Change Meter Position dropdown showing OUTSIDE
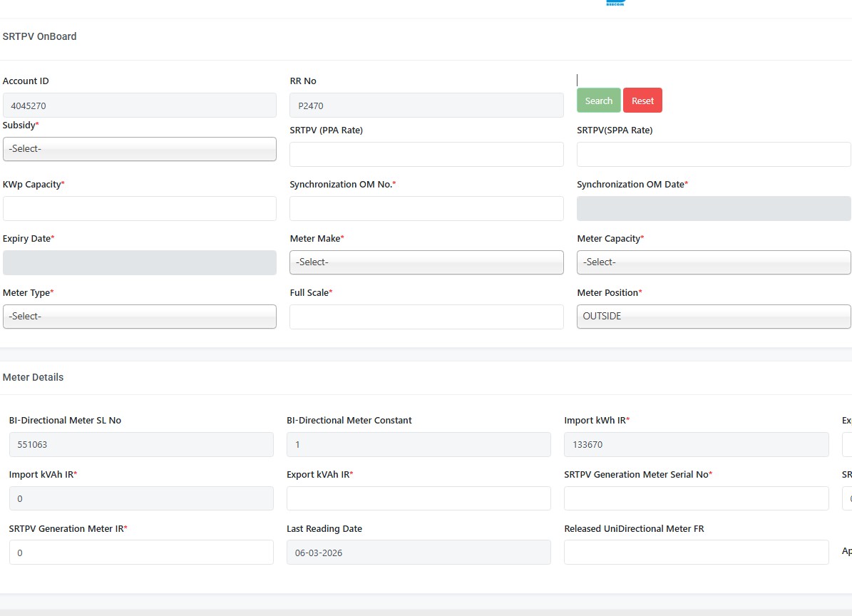The height and width of the screenshot is (616, 852). pyautogui.click(x=713, y=317)
